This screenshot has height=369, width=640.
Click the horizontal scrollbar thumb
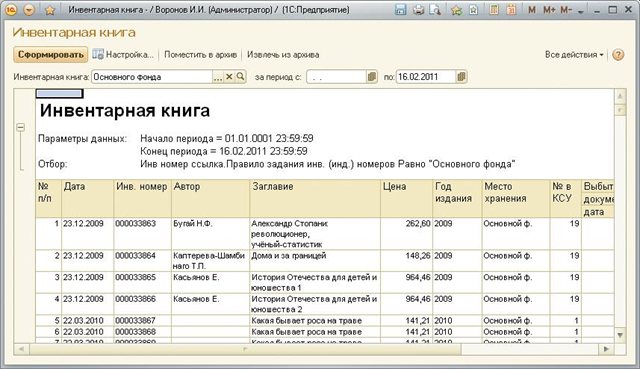coord(245,349)
